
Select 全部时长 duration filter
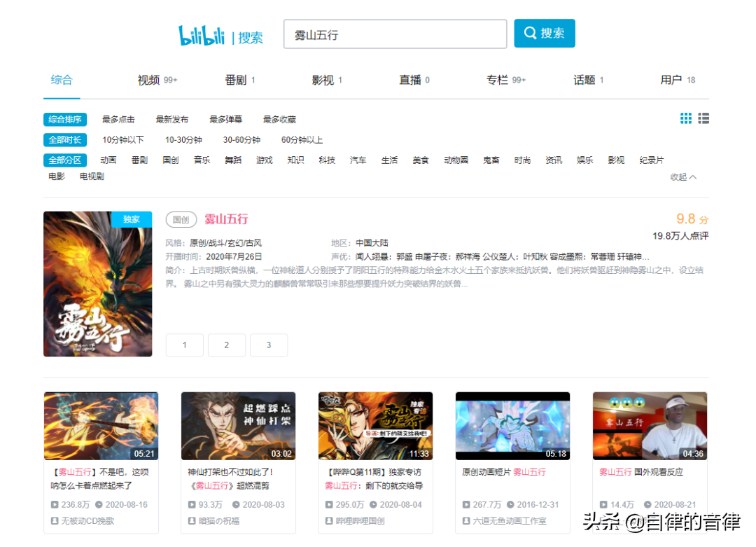tap(65, 140)
